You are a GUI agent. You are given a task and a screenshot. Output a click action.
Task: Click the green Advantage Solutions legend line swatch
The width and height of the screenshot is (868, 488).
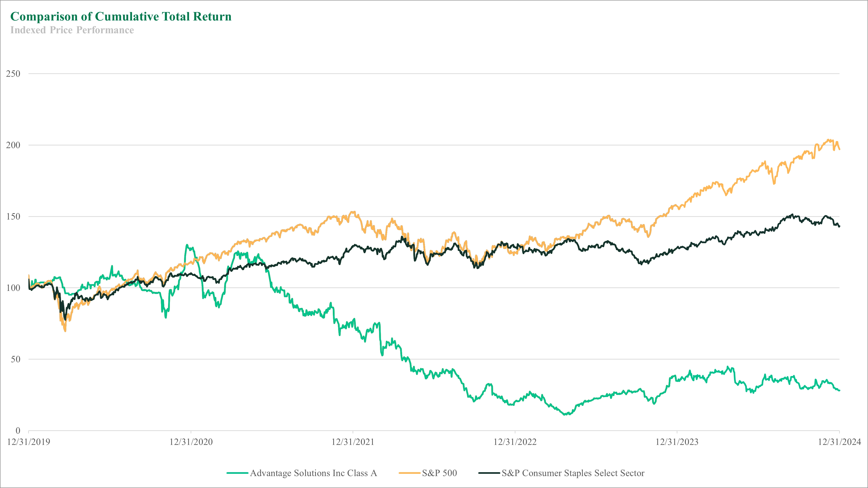(237, 473)
